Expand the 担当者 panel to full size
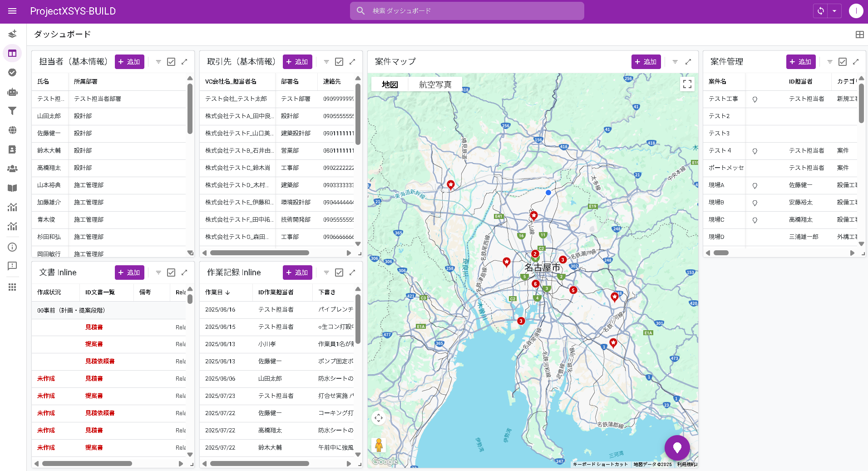This screenshot has height=471, width=868. [x=184, y=62]
